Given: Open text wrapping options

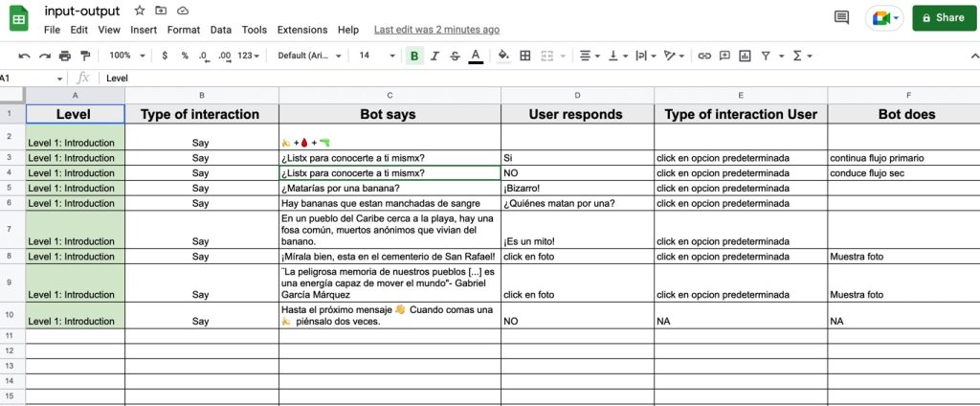Looking at the screenshot, I should [644, 56].
